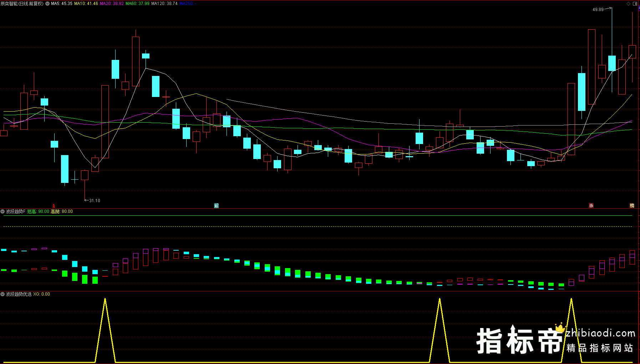Click the 辰奕智能(日线.前复权) chart title
640x364 pixels.
[x=22, y=4]
